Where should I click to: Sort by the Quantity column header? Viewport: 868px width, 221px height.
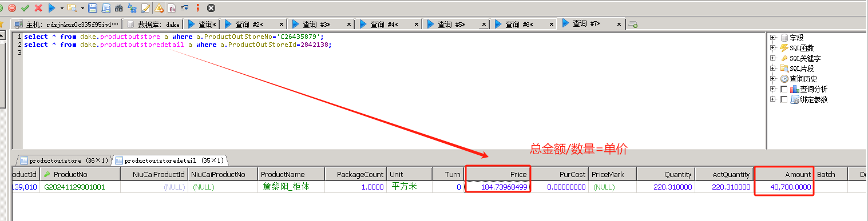(665, 174)
